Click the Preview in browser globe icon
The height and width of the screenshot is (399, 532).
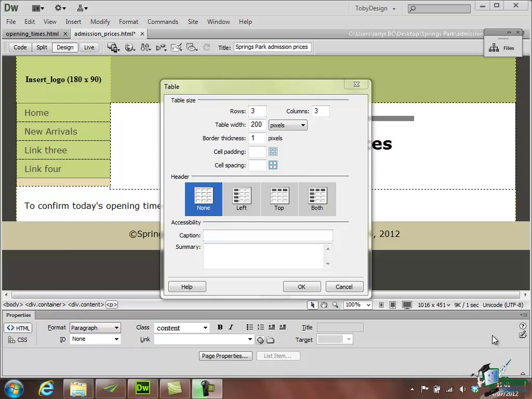point(130,48)
